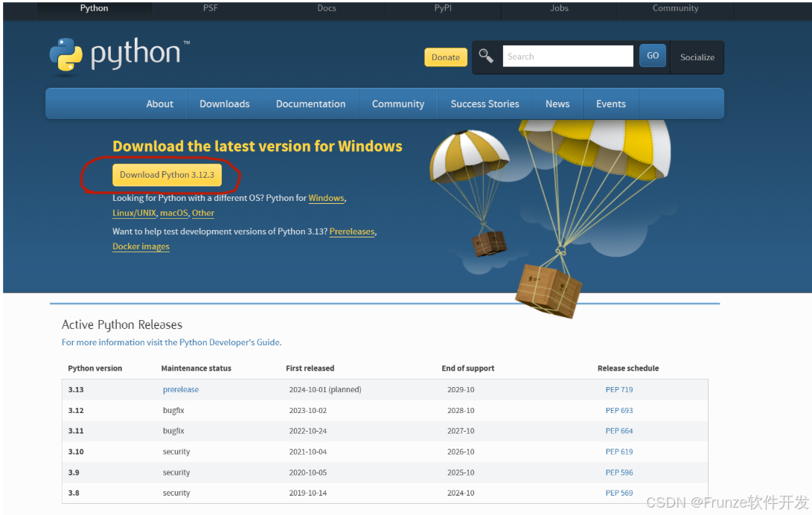The image size is (812, 515).
Task: Follow the Windows OS link
Action: pyautogui.click(x=326, y=198)
